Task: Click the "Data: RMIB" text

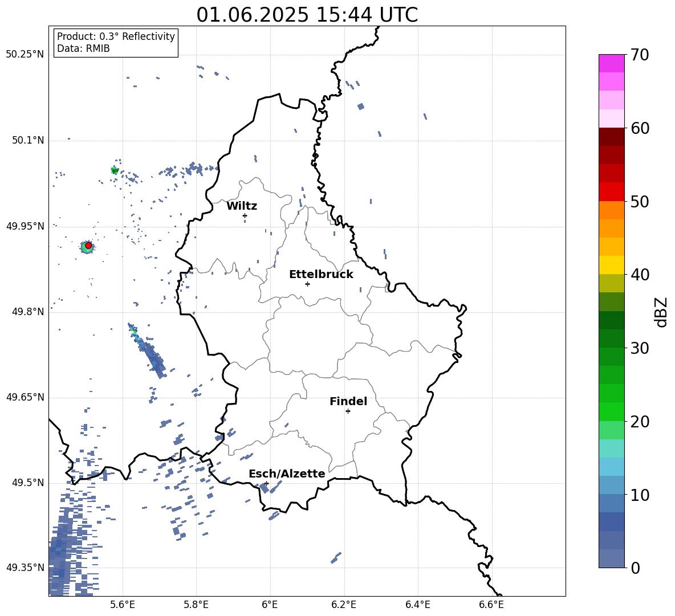Action: coord(83,48)
